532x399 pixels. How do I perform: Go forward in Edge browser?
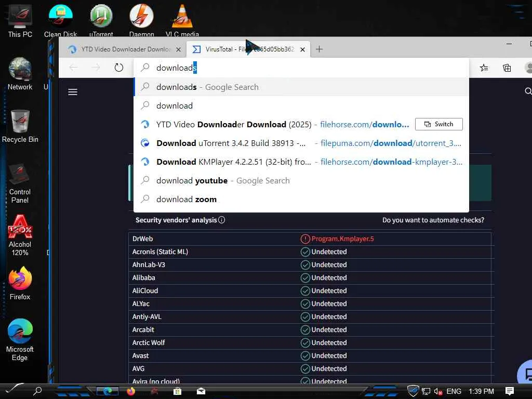[96, 68]
